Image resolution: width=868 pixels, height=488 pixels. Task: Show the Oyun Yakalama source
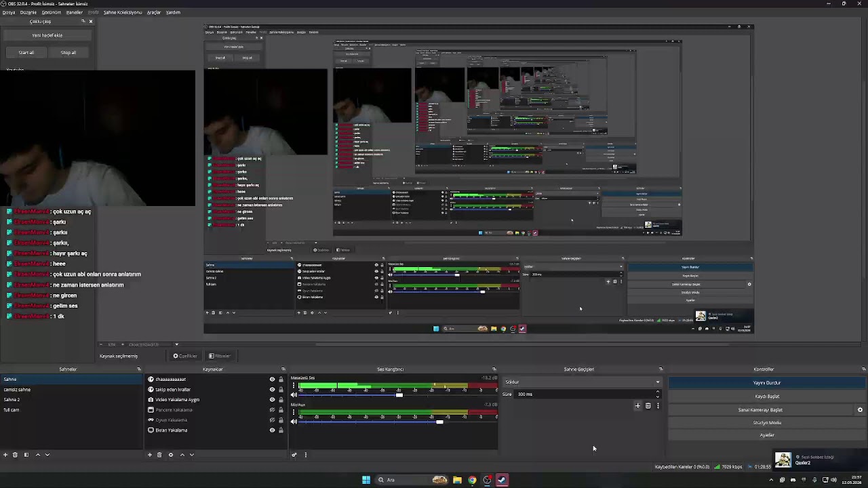point(272,420)
